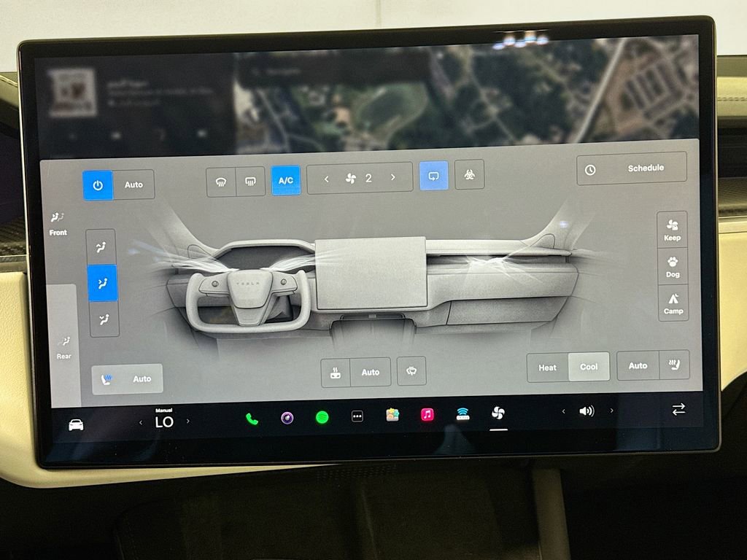Enable Dog Mode climate keeper
Viewport: 747px width, 560px height.
671,268
